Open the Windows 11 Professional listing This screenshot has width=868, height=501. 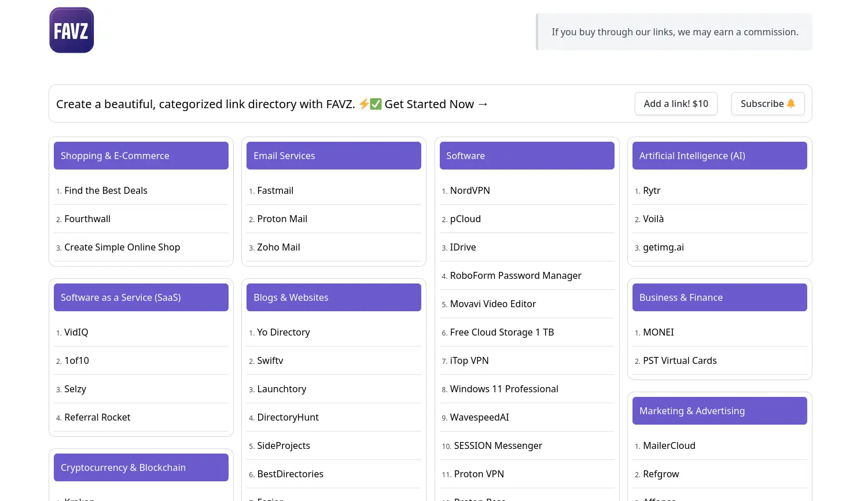(504, 389)
